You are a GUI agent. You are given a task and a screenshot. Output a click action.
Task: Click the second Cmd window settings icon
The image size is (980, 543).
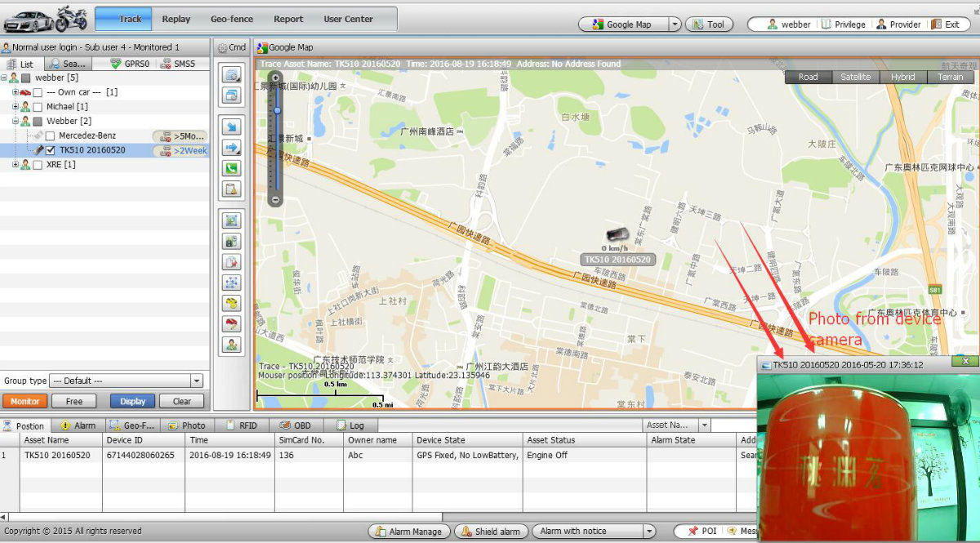point(231,96)
